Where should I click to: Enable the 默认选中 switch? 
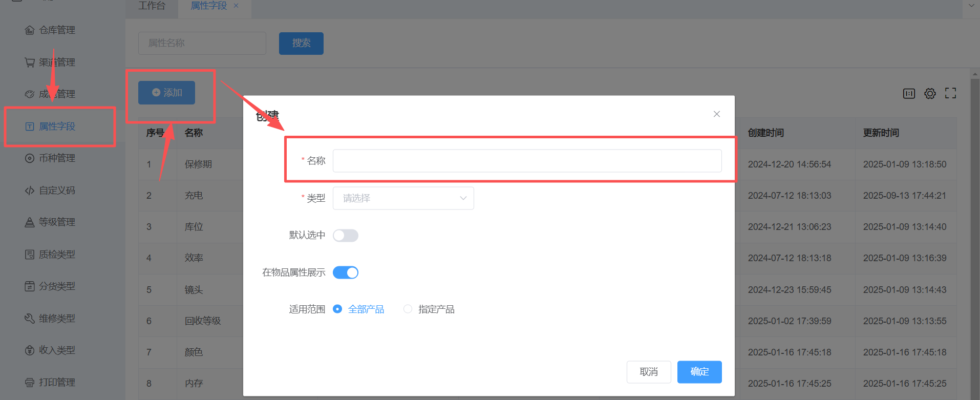346,236
